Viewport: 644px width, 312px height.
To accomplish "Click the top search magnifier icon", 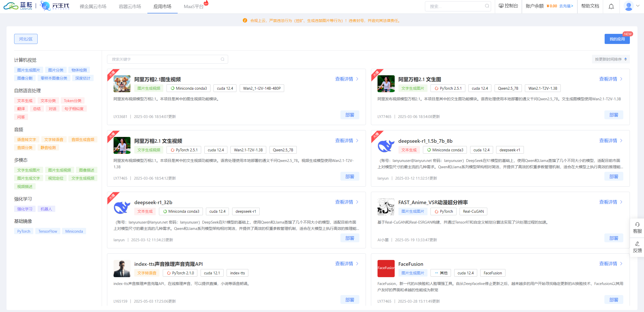I will (487, 6).
